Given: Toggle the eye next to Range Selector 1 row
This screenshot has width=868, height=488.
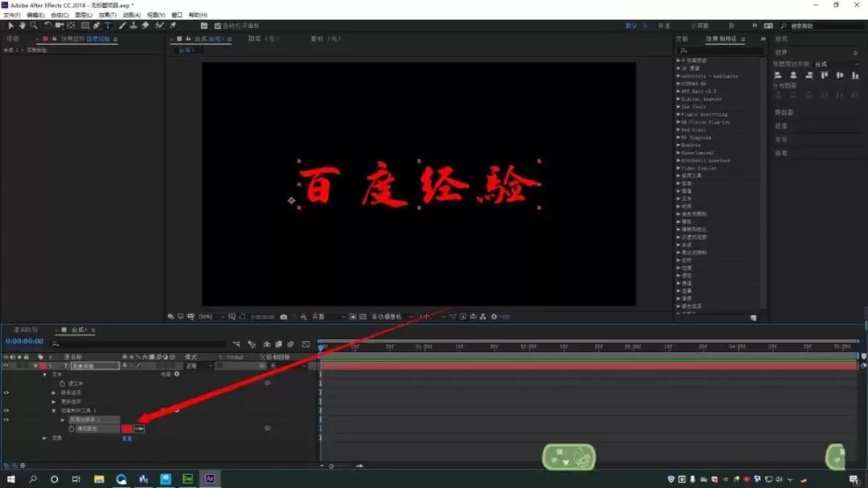Looking at the screenshot, I should click(6, 420).
